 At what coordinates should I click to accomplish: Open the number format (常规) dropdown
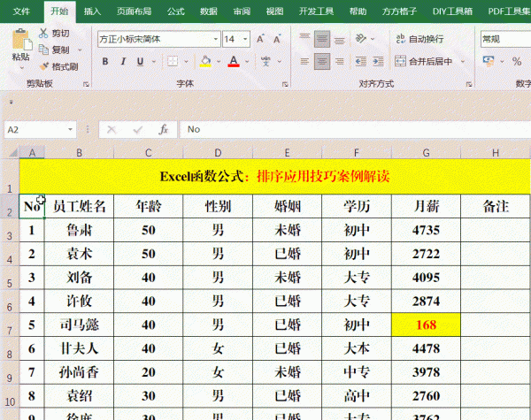coord(506,39)
